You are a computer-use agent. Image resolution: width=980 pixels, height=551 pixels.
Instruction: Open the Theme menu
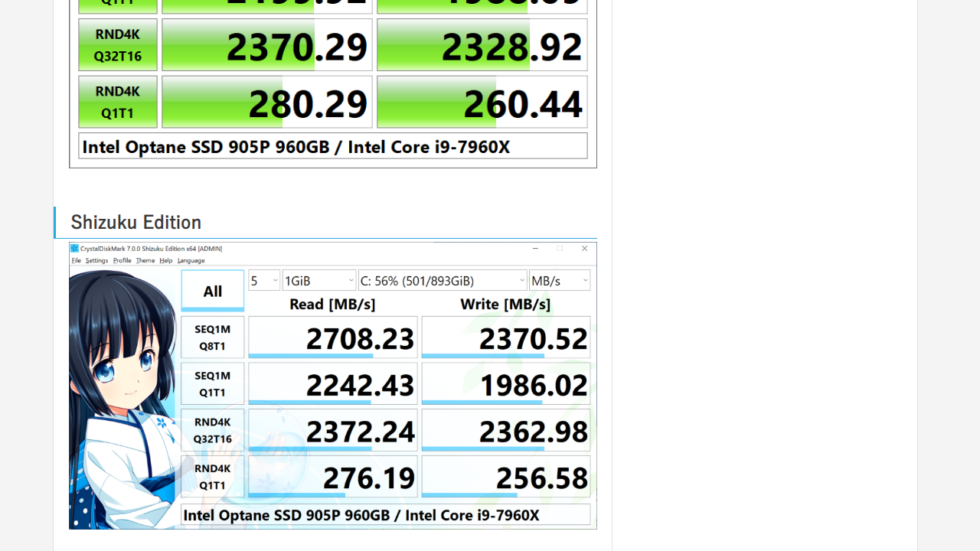(x=145, y=260)
